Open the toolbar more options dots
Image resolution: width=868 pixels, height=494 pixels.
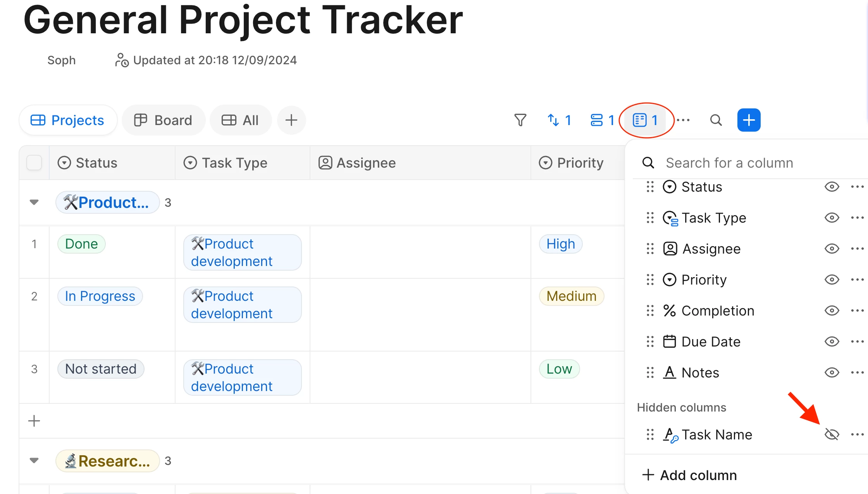pyautogui.click(x=683, y=120)
